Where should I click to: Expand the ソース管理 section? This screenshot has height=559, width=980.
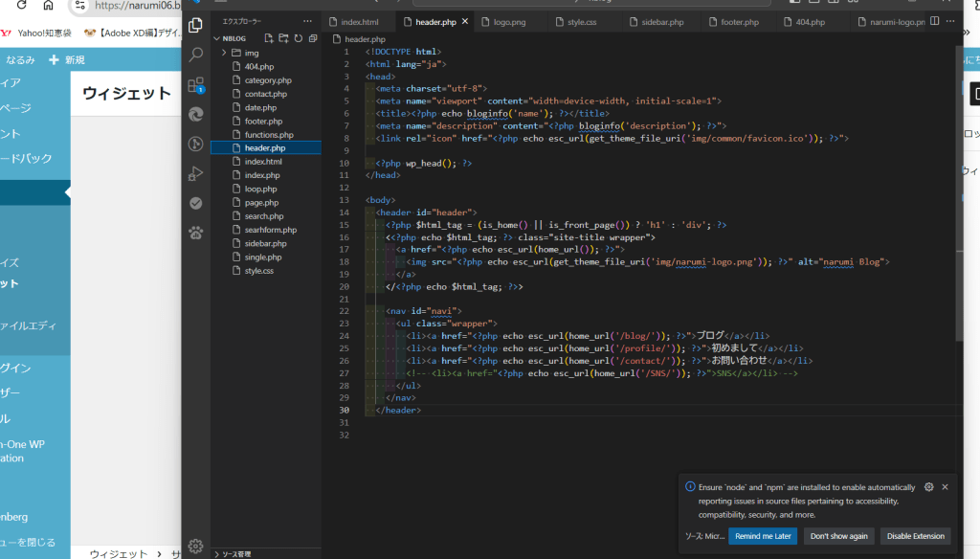236,553
